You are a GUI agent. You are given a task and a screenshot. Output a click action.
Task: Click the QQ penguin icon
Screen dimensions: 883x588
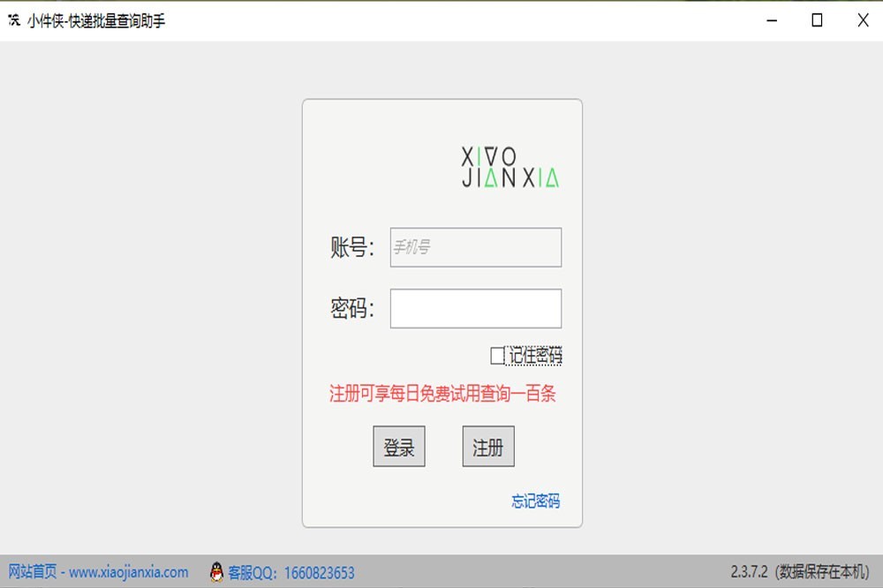click(216, 572)
